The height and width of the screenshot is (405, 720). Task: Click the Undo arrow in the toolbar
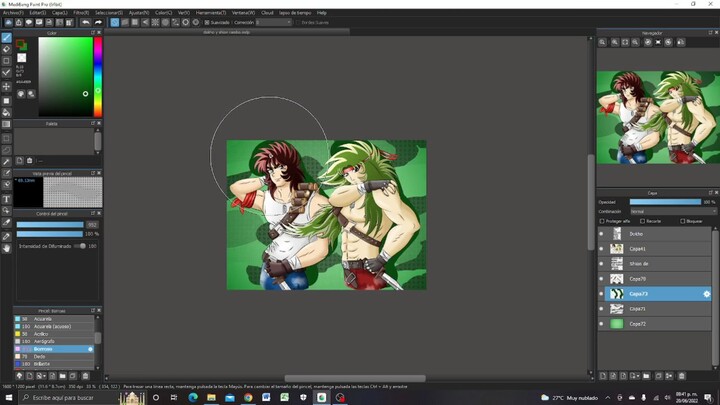coord(86,22)
